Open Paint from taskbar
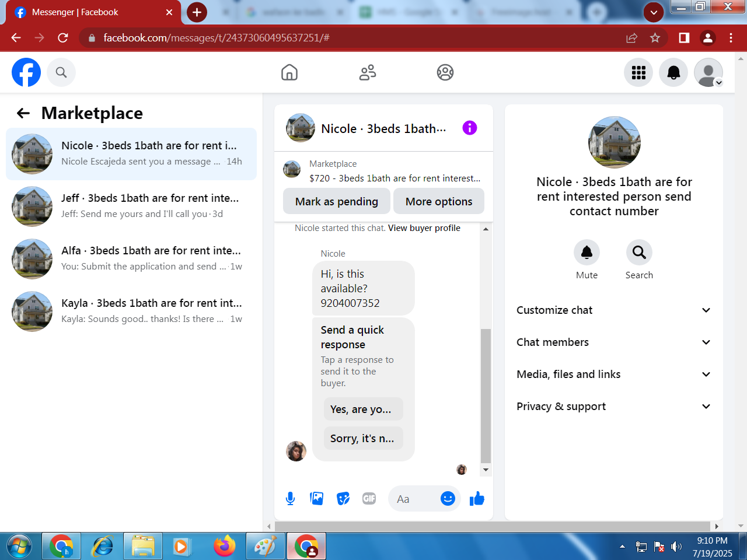Image resolution: width=747 pixels, height=560 pixels. click(265, 547)
